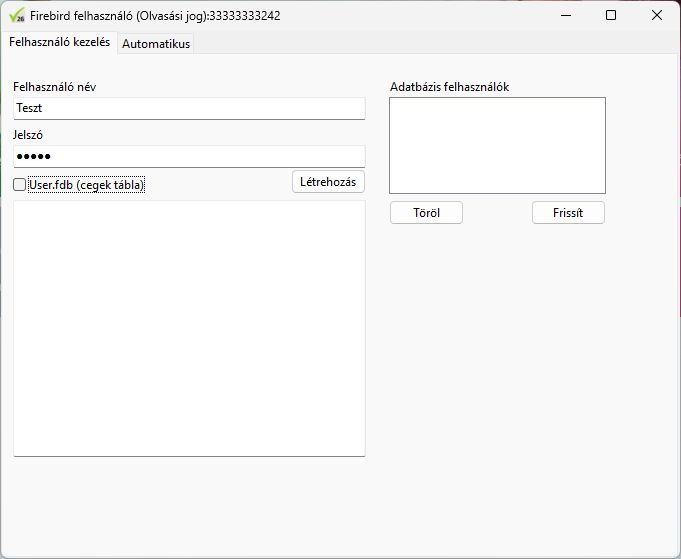Click the "Adatbázis felhasználók" heading label
This screenshot has height=559, width=681.
tap(449, 87)
